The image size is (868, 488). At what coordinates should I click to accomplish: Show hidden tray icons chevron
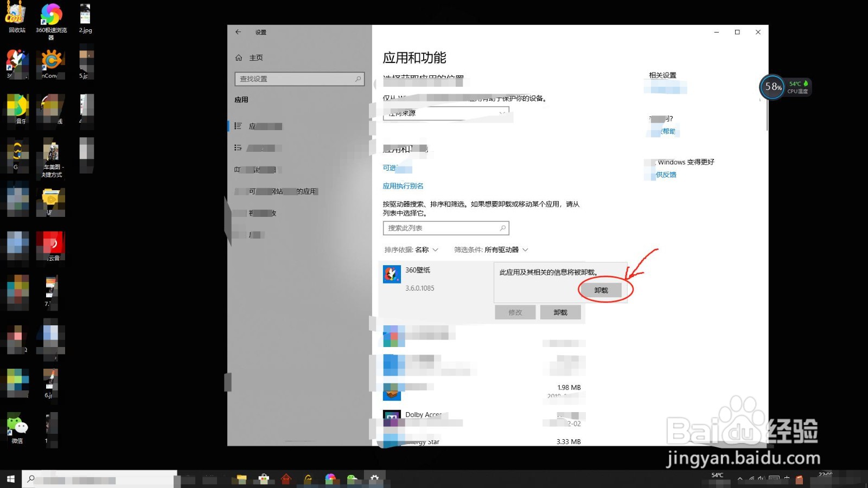point(739,479)
